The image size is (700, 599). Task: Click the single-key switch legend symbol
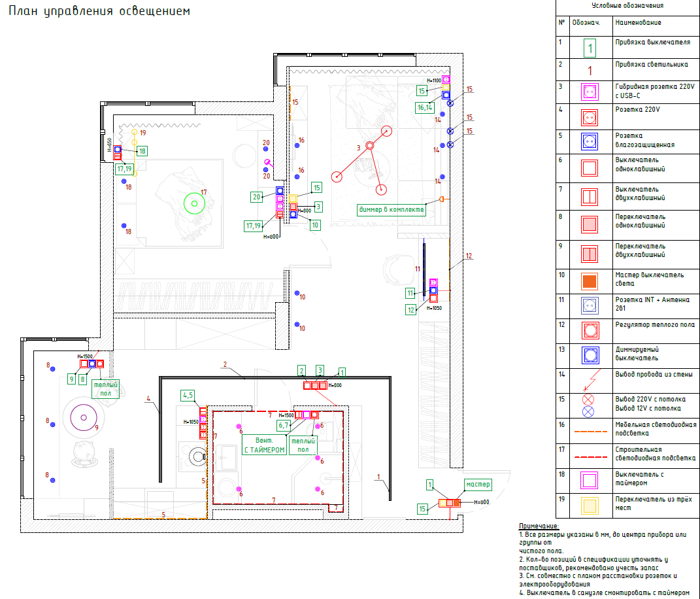point(590,169)
